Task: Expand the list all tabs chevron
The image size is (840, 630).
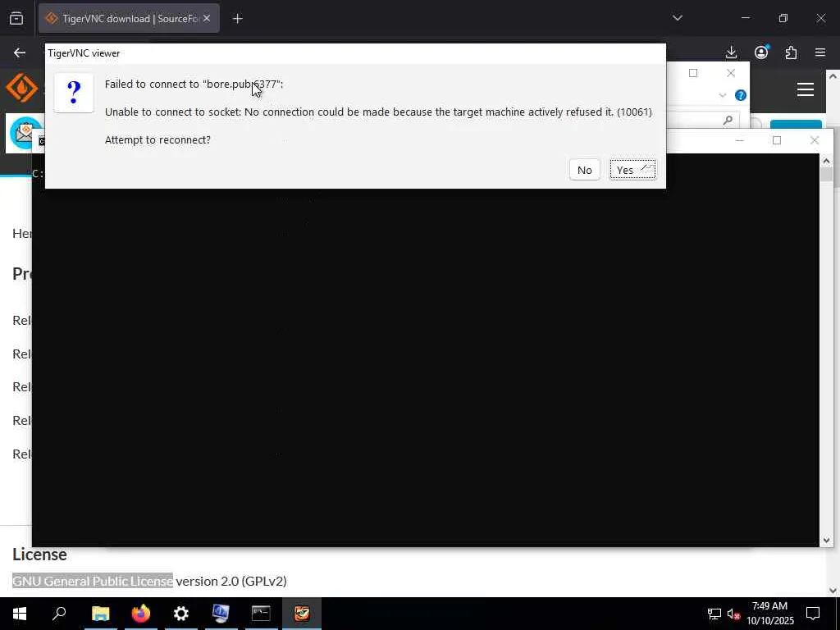Action: pos(677,18)
